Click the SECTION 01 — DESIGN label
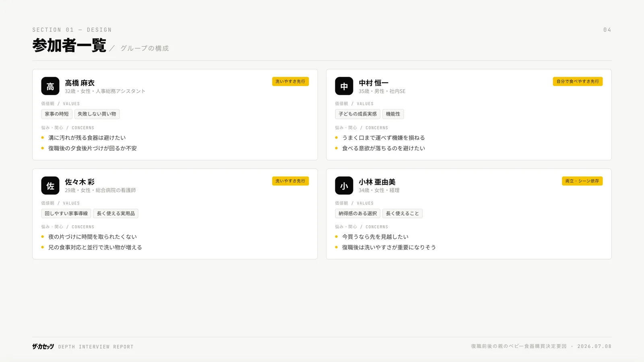 pyautogui.click(x=72, y=30)
